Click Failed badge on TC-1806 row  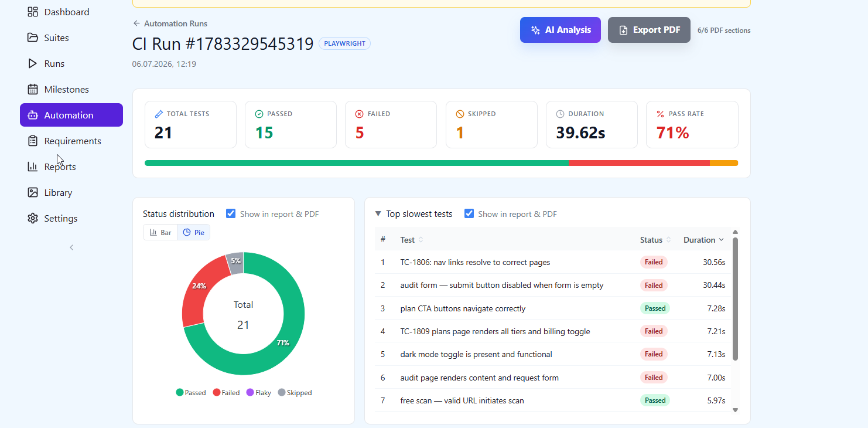(654, 262)
